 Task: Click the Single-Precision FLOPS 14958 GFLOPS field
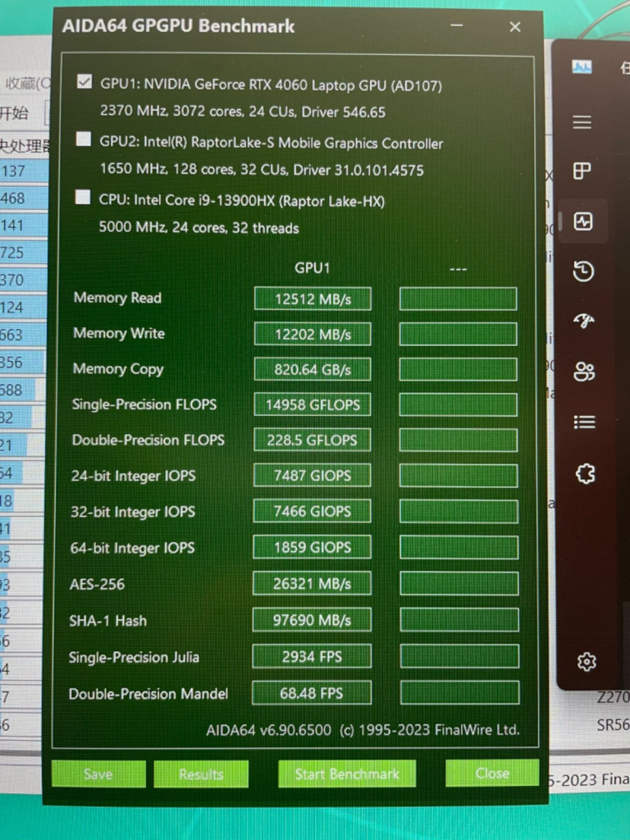[x=313, y=404]
